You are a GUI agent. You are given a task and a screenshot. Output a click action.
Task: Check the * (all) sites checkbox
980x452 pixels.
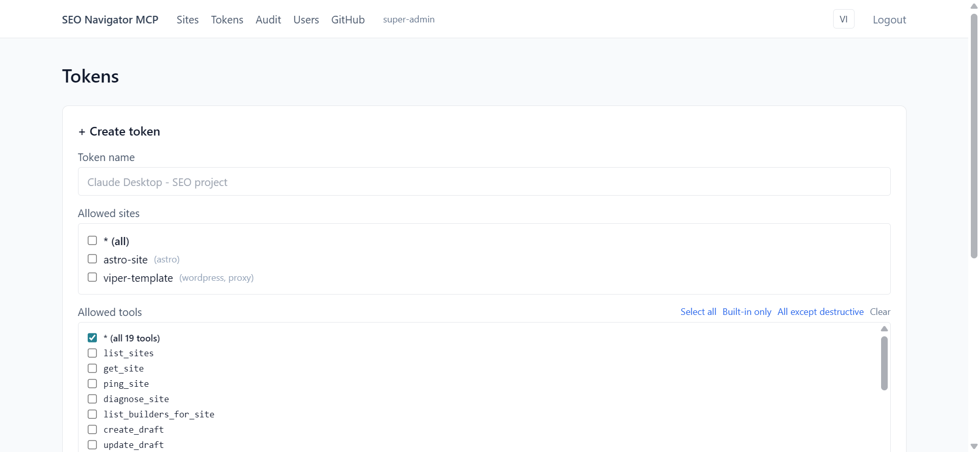pyautogui.click(x=92, y=241)
